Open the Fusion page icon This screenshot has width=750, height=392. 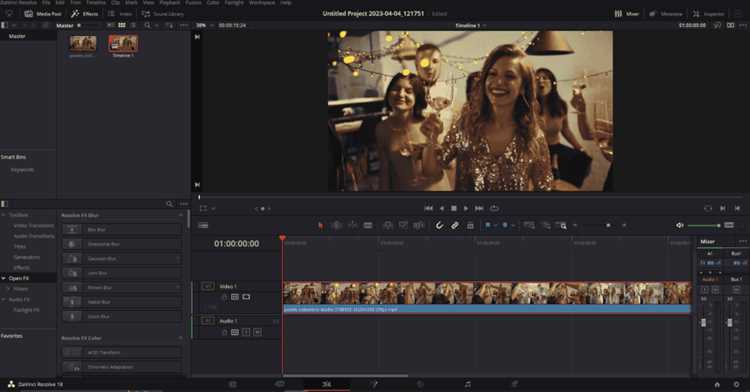[x=374, y=384]
